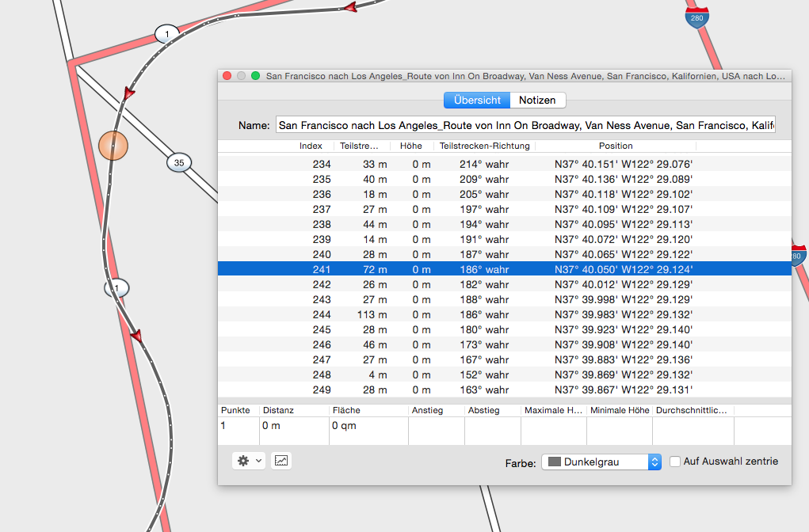Viewport: 809px width, 532px height.
Task: Click the dark gray swatch in the Farbe selector
Action: tap(555, 462)
